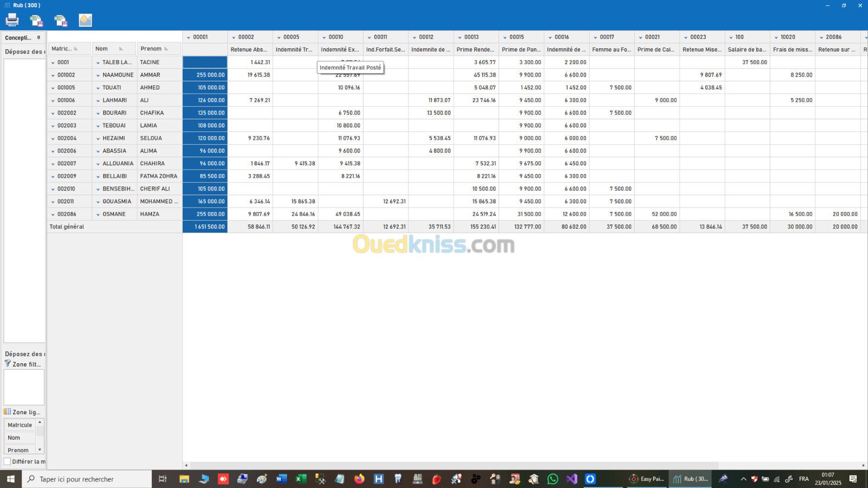Image resolution: width=868 pixels, height=488 pixels.
Task: Collapse the 00013 column group
Action: click(x=459, y=37)
